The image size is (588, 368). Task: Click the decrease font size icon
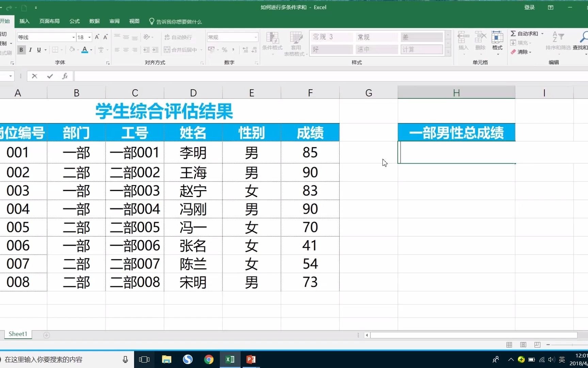click(105, 37)
